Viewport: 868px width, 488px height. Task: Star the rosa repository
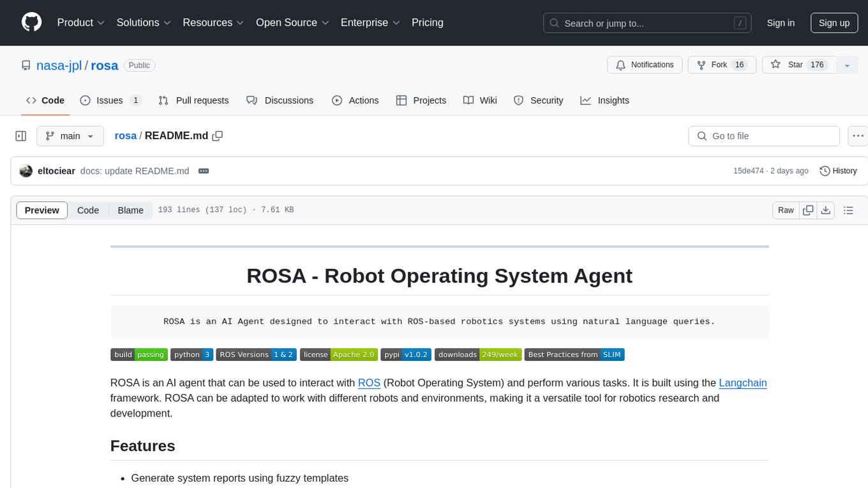[799, 65]
